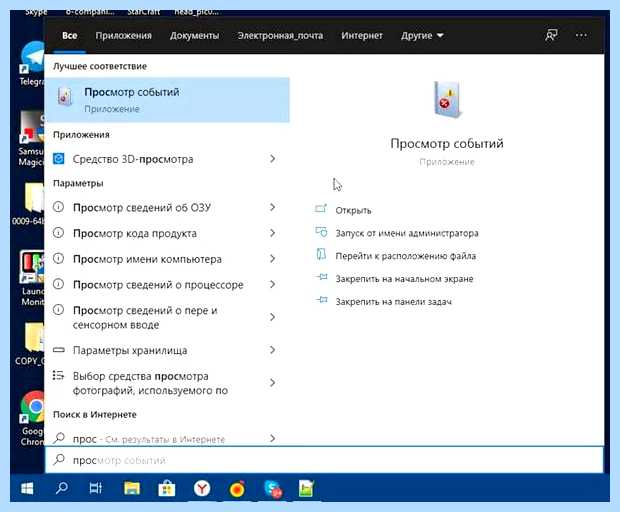Click the Samsung Magician desktop shortcut
620x512 pixels.
[32, 138]
